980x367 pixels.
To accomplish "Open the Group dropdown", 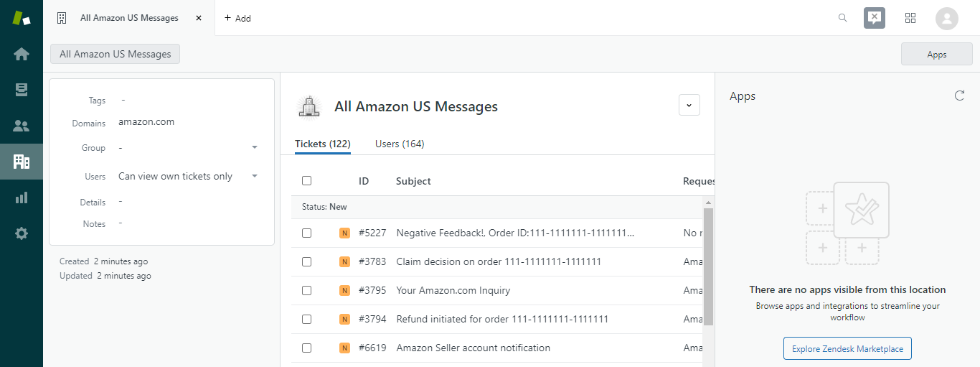I will pyautogui.click(x=188, y=148).
